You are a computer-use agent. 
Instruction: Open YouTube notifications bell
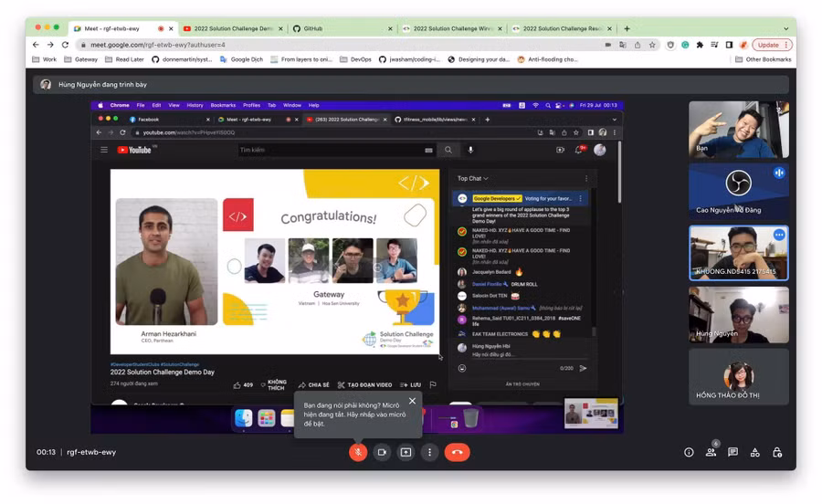click(579, 150)
